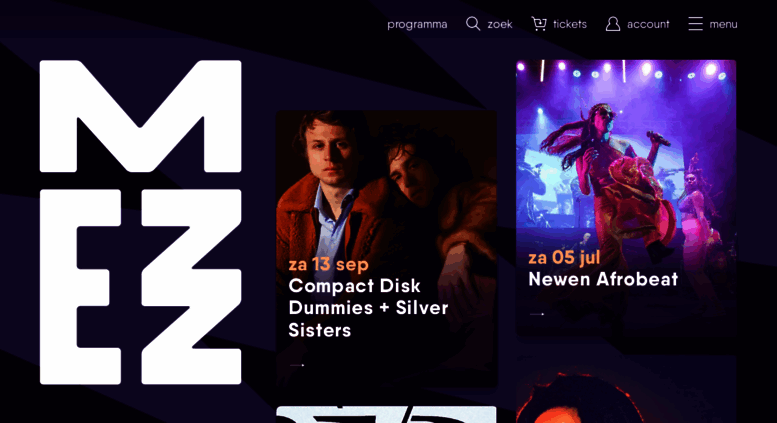Go to account text link
Viewport: 777px width, 423px height.
tap(648, 24)
